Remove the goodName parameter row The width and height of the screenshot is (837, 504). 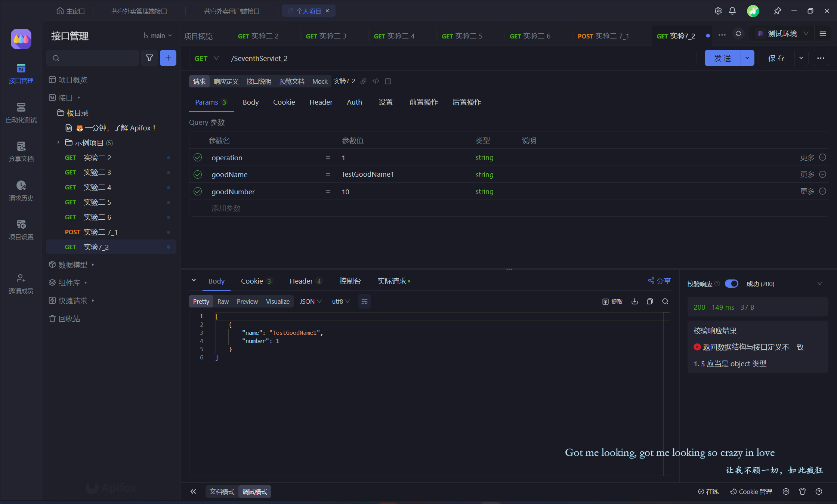822,174
